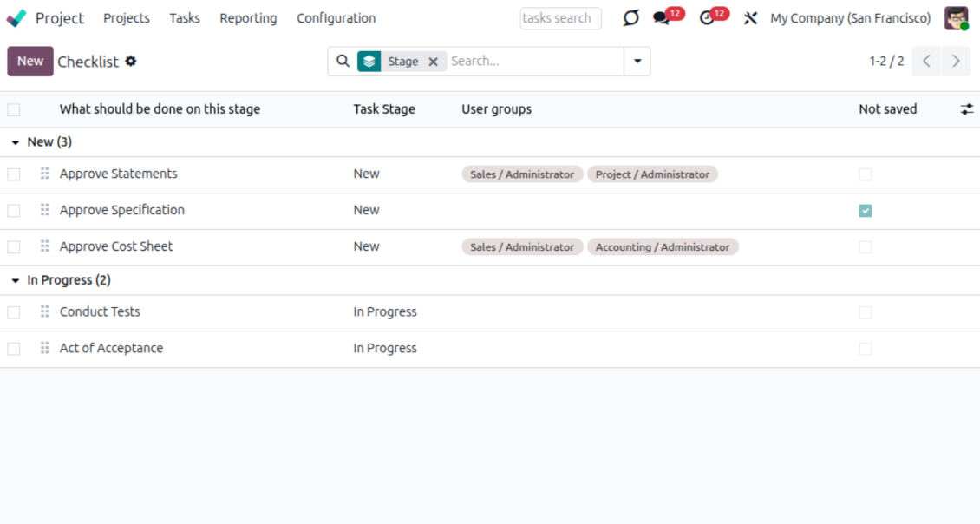This screenshot has width=980, height=524.
Task: Toggle the select-all header checkbox
Action: [x=14, y=109]
